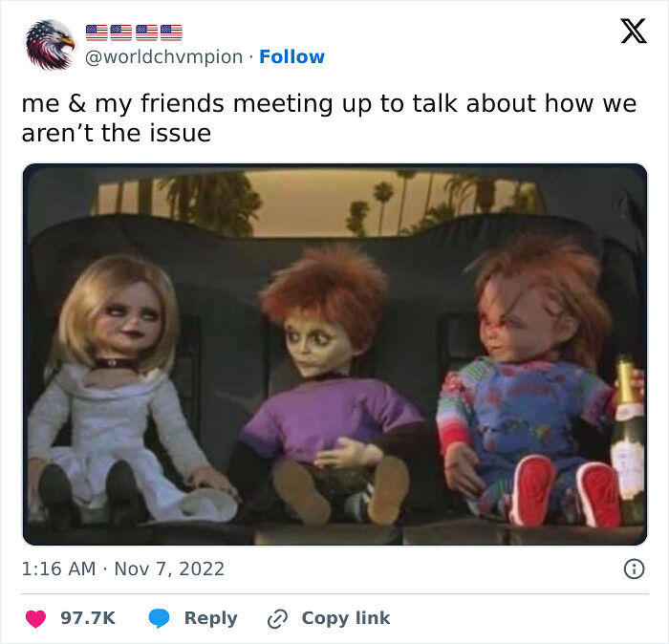This screenshot has width=669, height=644.
Task: Open the 1:16 AM Nov 7, 2022 timestamp
Action: [x=123, y=569]
